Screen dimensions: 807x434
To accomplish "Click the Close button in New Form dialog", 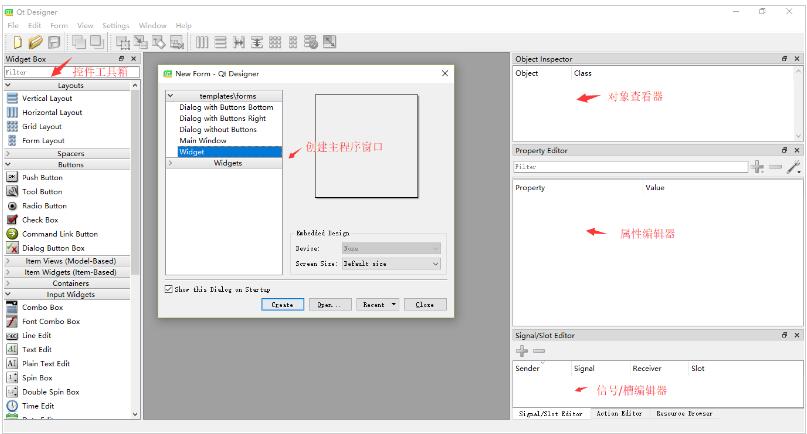I will tap(425, 305).
